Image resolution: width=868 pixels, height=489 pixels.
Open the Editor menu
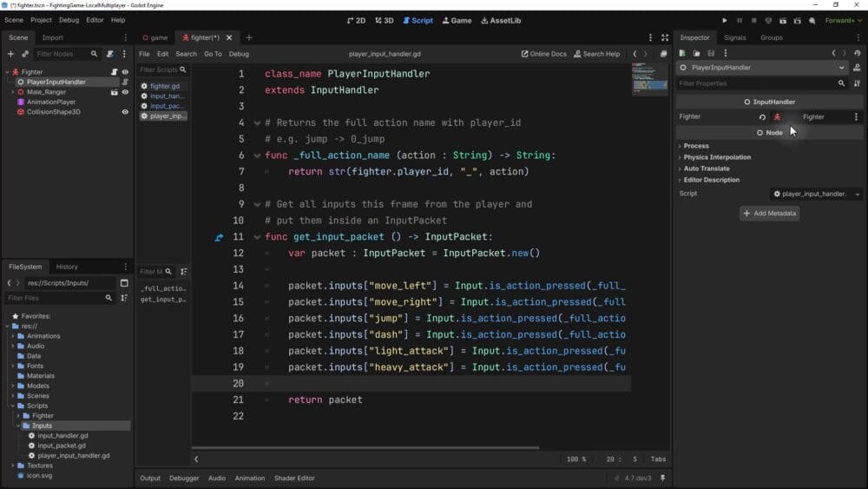[95, 20]
